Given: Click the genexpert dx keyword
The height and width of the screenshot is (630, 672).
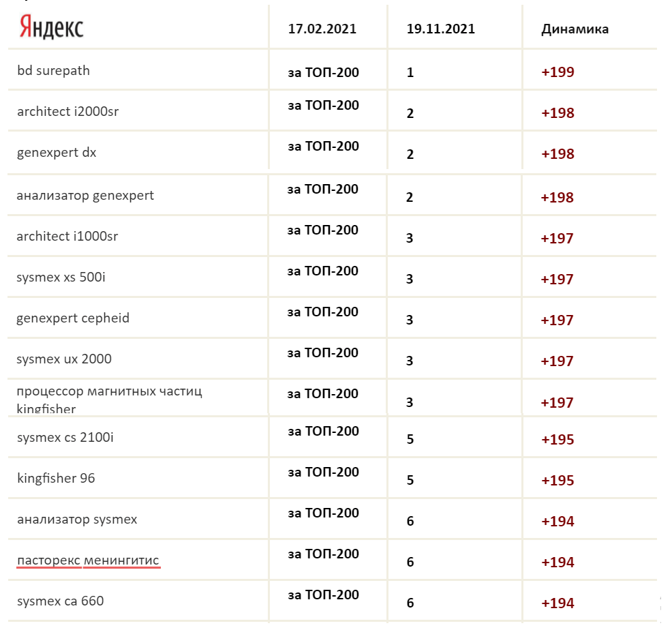Looking at the screenshot, I should (x=57, y=152).
